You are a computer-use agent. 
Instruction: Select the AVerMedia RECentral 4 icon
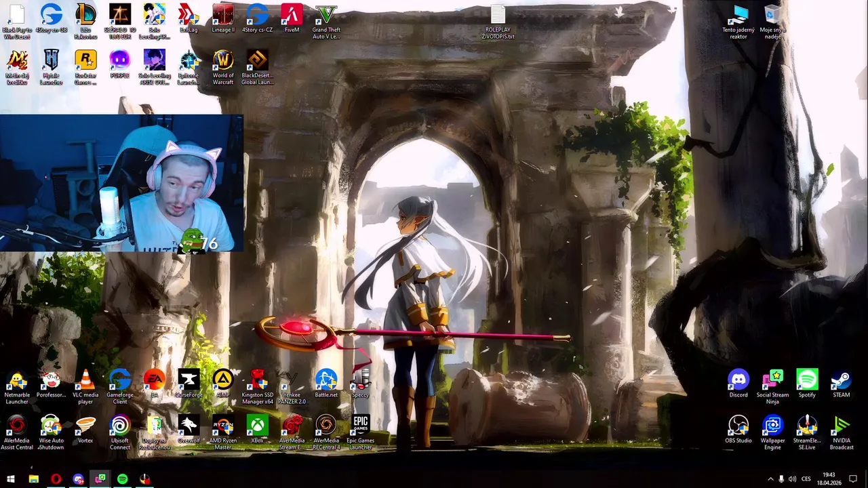(x=326, y=433)
